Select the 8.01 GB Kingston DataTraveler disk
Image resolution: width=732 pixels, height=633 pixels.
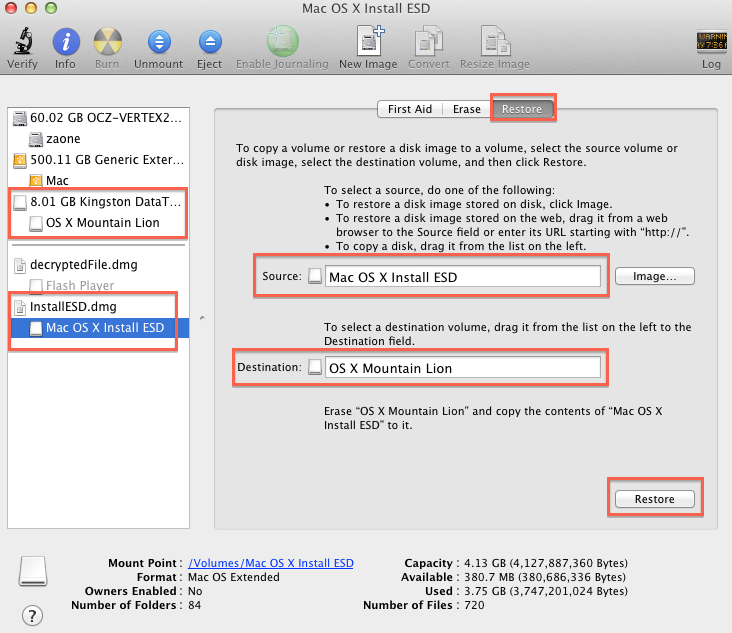98,202
